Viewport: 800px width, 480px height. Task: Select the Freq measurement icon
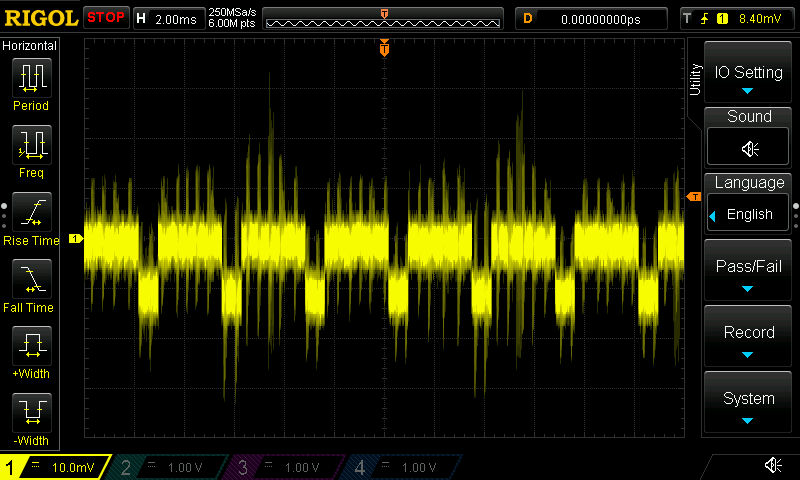pyautogui.click(x=31, y=146)
